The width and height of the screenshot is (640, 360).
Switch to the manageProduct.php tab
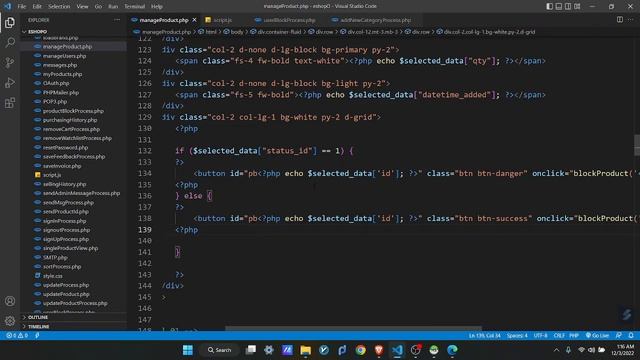pos(164,20)
